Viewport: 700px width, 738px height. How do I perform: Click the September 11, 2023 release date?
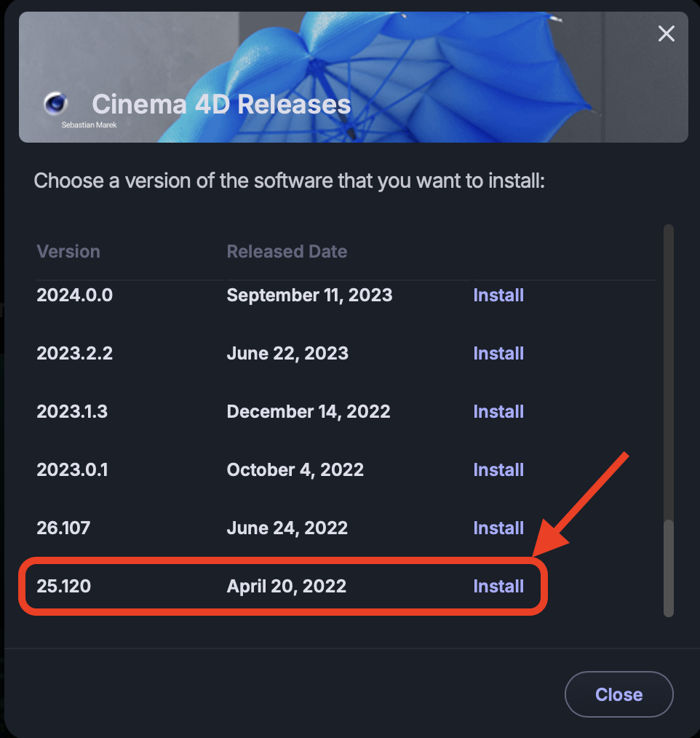pos(309,295)
